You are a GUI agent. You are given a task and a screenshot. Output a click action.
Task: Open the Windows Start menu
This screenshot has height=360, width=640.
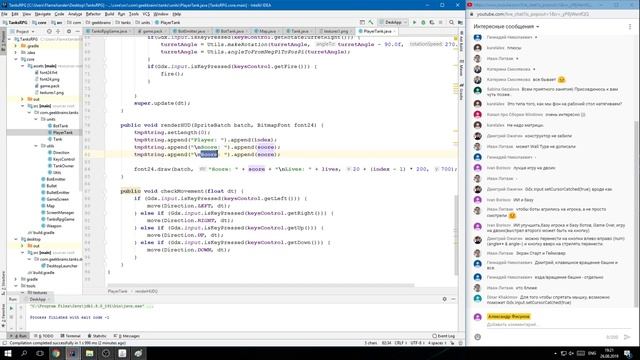click(8, 353)
